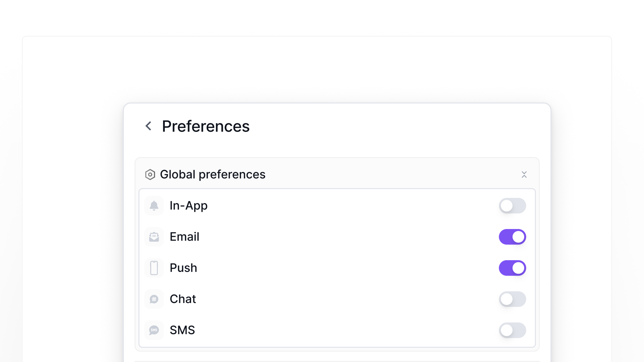
Task: Click the SMS speech bubble icon
Action: tap(154, 330)
